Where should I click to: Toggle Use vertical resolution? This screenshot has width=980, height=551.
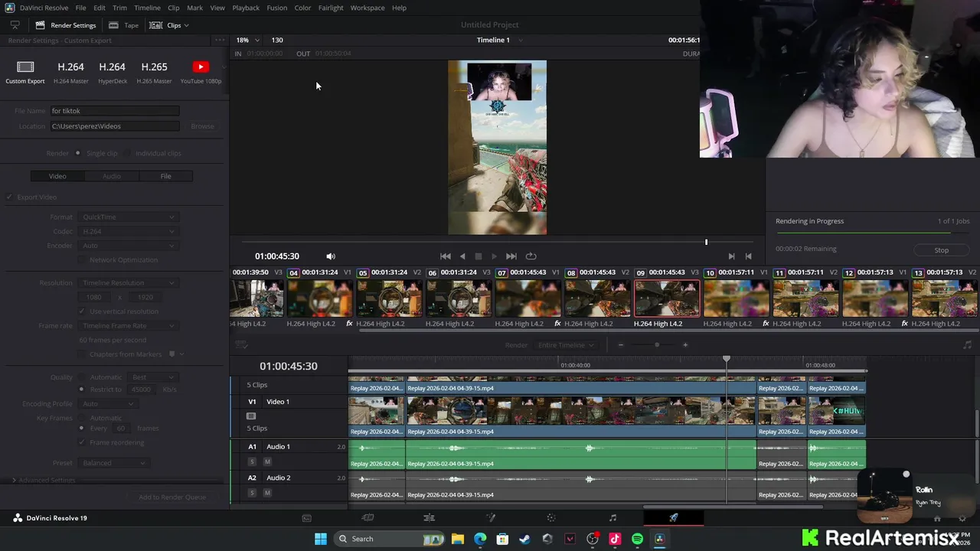pos(82,311)
